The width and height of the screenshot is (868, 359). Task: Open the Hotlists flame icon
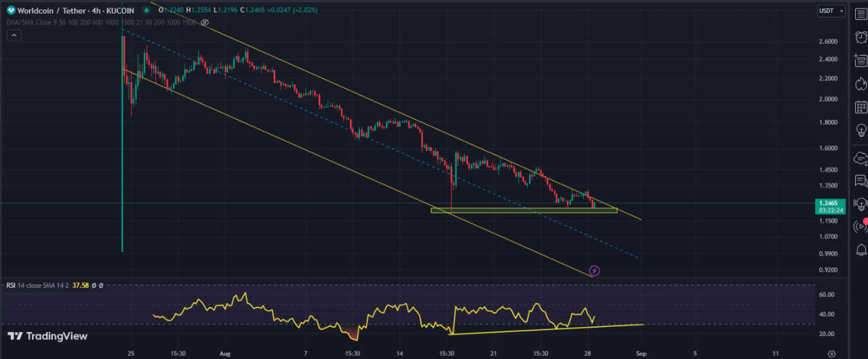point(861,83)
